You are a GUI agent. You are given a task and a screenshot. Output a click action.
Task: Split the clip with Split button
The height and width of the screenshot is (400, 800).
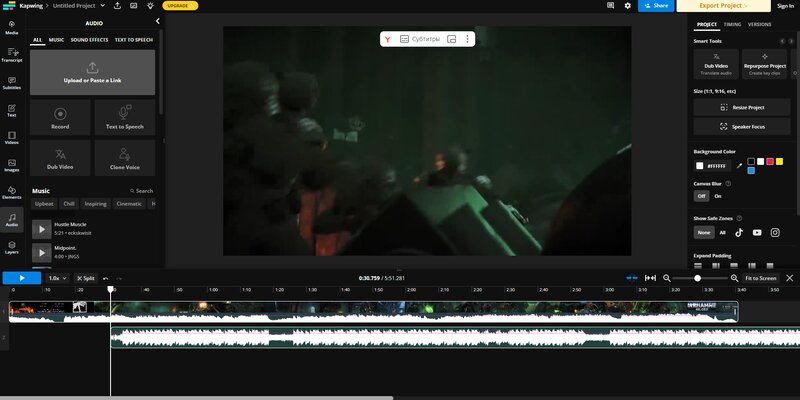86,278
